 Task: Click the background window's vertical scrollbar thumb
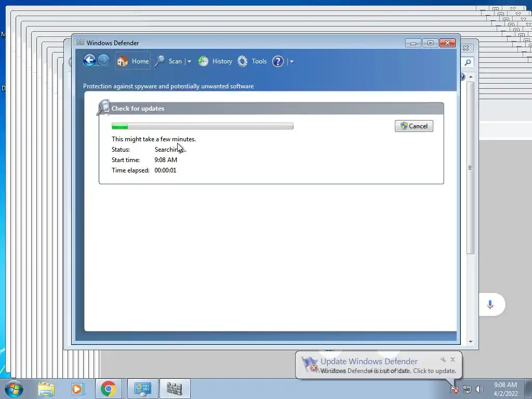coord(470,168)
